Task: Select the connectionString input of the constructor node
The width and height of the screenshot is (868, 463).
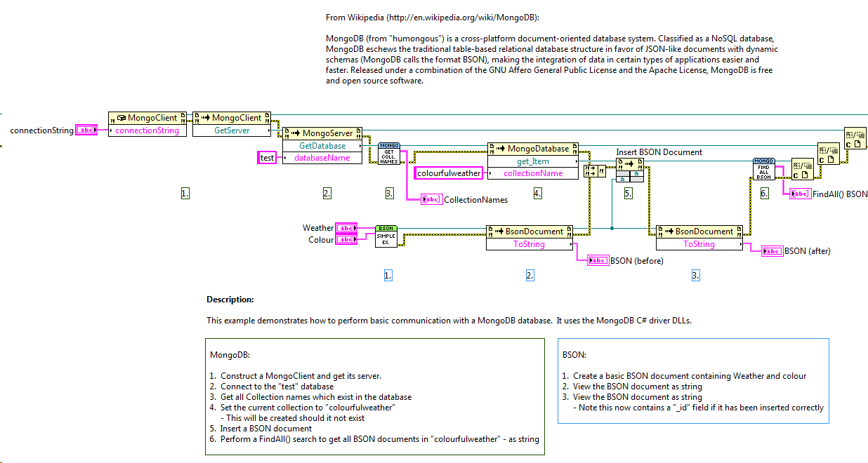Action: [x=147, y=130]
